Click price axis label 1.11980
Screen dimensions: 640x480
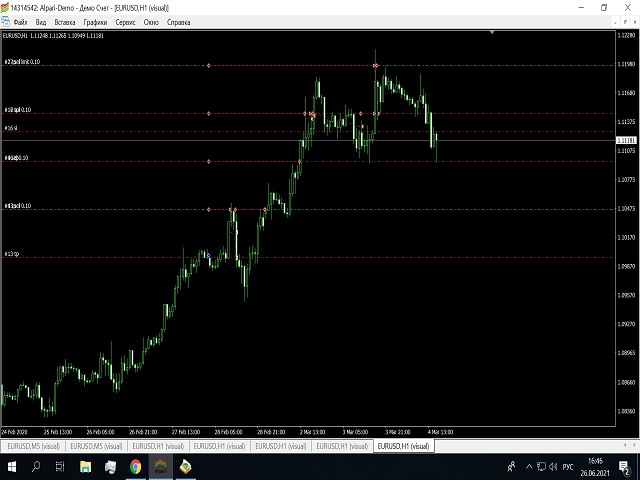click(x=627, y=64)
